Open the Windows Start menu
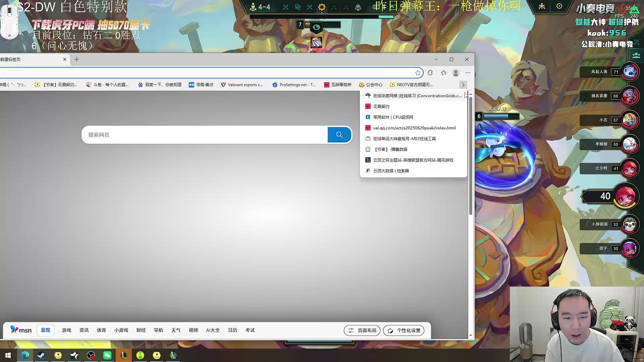This screenshot has height=362, width=644. coord(8,355)
